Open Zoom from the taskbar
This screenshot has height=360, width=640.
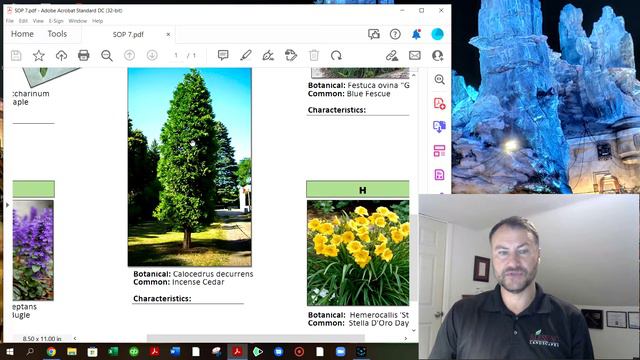tap(340, 351)
